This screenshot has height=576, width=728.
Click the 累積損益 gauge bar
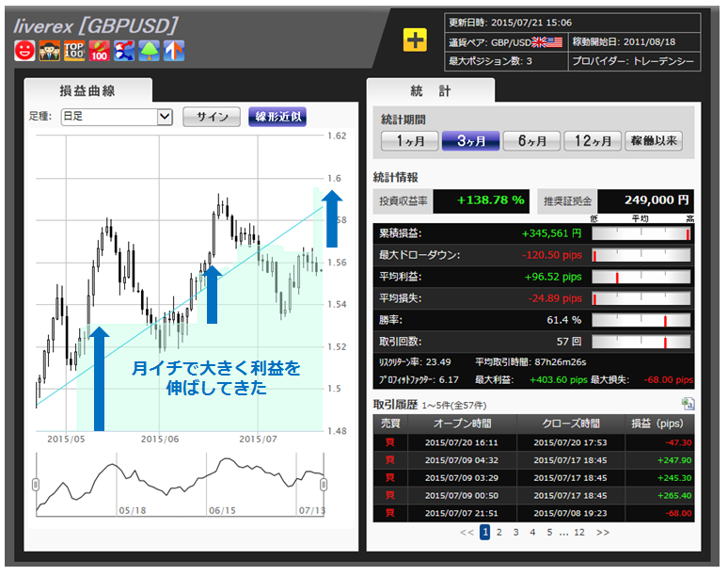click(641, 233)
